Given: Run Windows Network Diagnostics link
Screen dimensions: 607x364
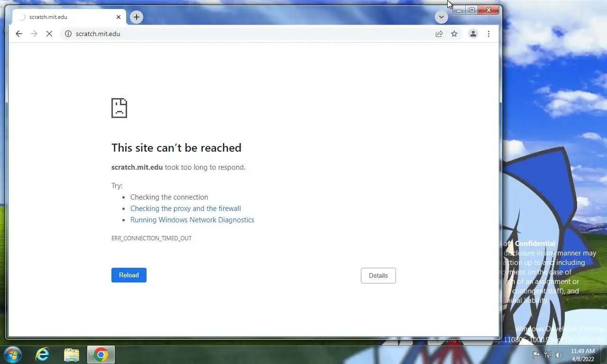Looking at the screenshot, I should (192, 220).
